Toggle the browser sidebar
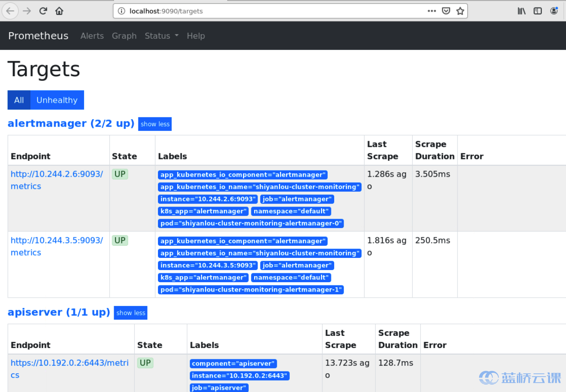 coord(538,11)
